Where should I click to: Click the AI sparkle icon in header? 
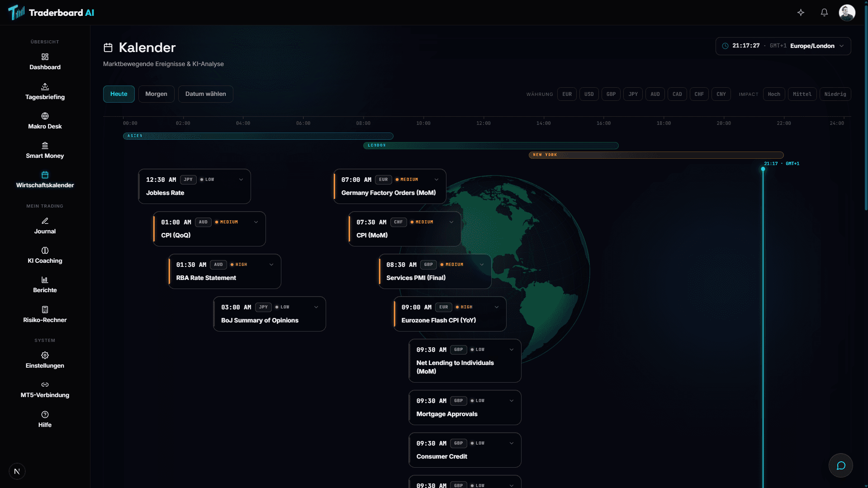(801, 13)
